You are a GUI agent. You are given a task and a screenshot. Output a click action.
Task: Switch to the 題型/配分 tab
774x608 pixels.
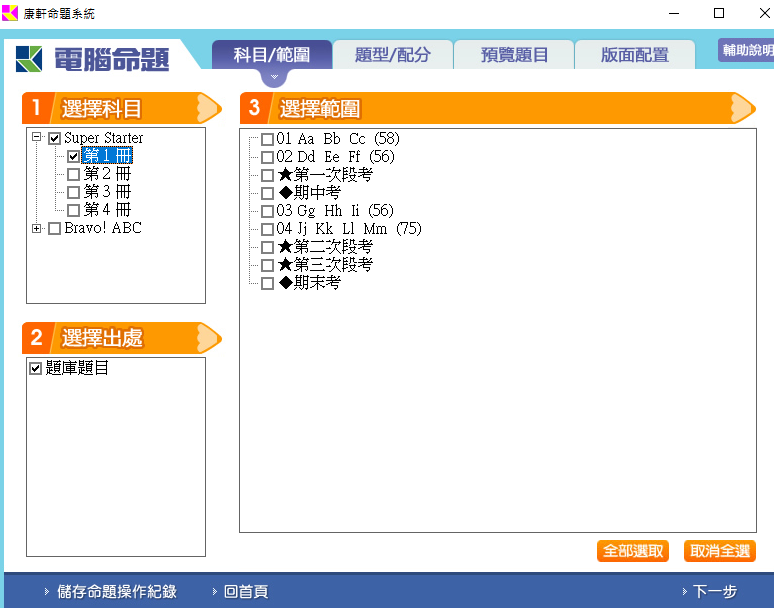pos(392,55)
